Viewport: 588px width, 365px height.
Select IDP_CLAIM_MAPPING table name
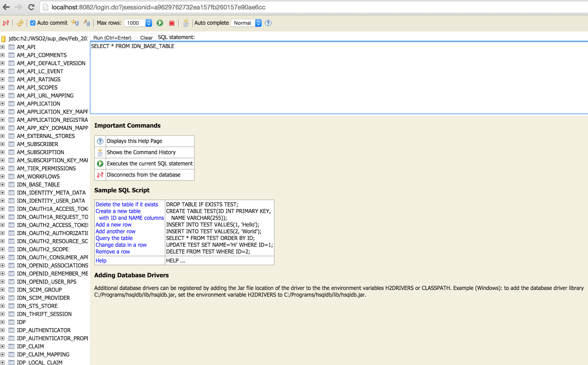click(43, 355)
